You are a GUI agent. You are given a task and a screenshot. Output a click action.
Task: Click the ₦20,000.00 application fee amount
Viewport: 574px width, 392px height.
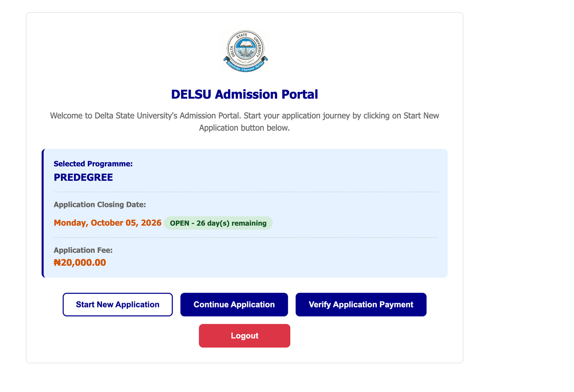point(80,263)
